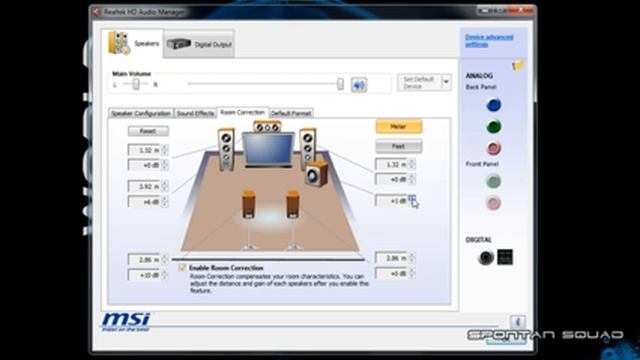Adjust front left 1.32 m spinner arrows
The height and width of the screenshot is (360, 640).
[x=164, y=150]
